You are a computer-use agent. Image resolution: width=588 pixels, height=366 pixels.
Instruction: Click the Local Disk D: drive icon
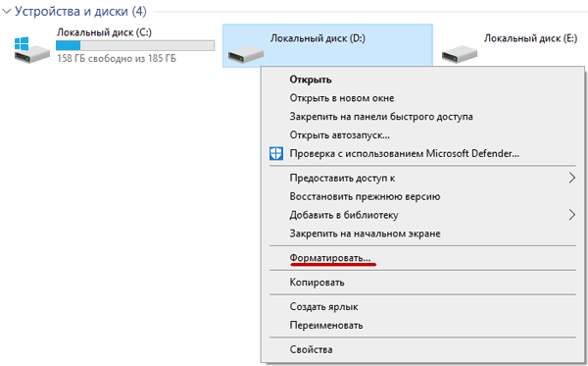click(x=246, y=54)
